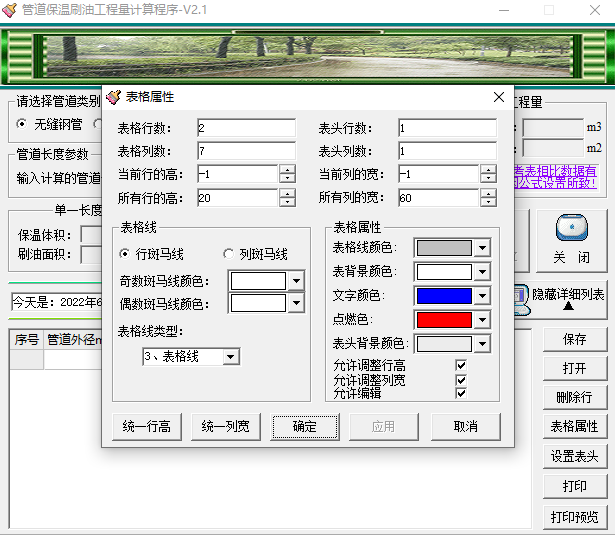Click the 打印 button
This screenshot has width=615, height=535.
[575, 486]
